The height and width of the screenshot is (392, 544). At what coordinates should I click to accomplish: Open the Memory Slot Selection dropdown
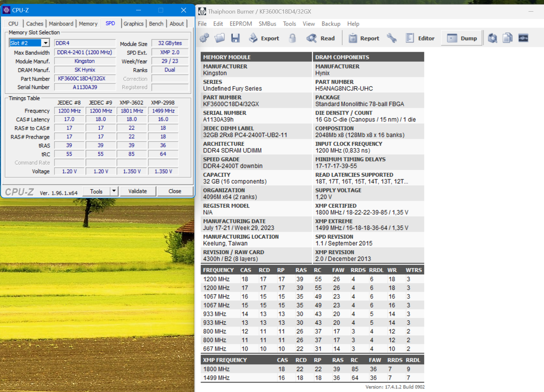(x=29, y=43)
